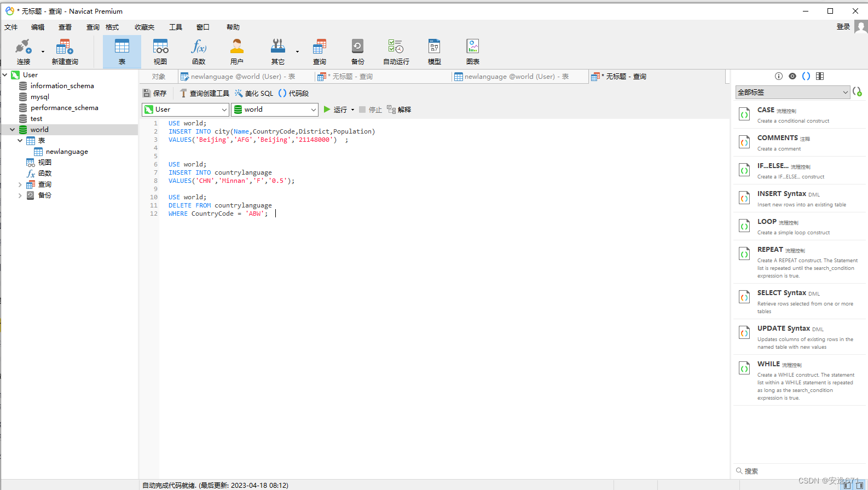The width and height of the screenshot is (868, 490).
Task: Open the 模型 model toolbar icon
Action: [435, 52]
